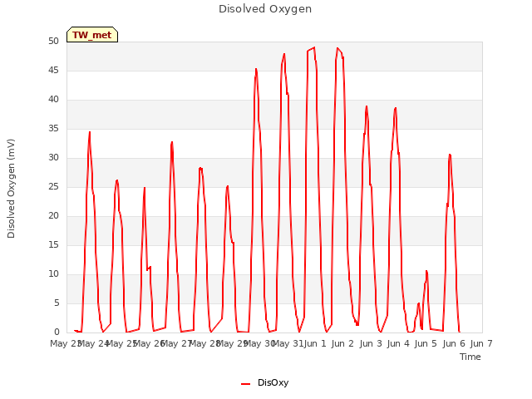Click the DisOxy legend entry

pos(264,382)
